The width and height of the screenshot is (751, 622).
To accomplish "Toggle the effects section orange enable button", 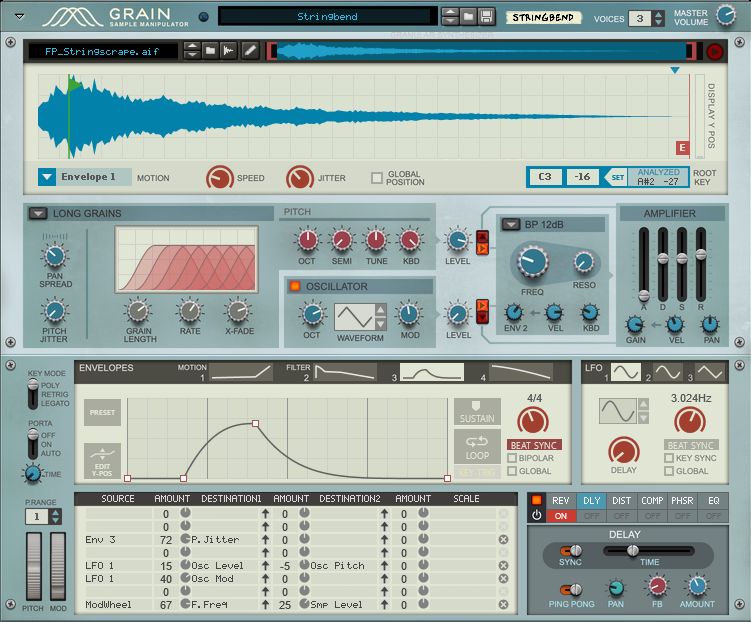I will pos(536,500).
